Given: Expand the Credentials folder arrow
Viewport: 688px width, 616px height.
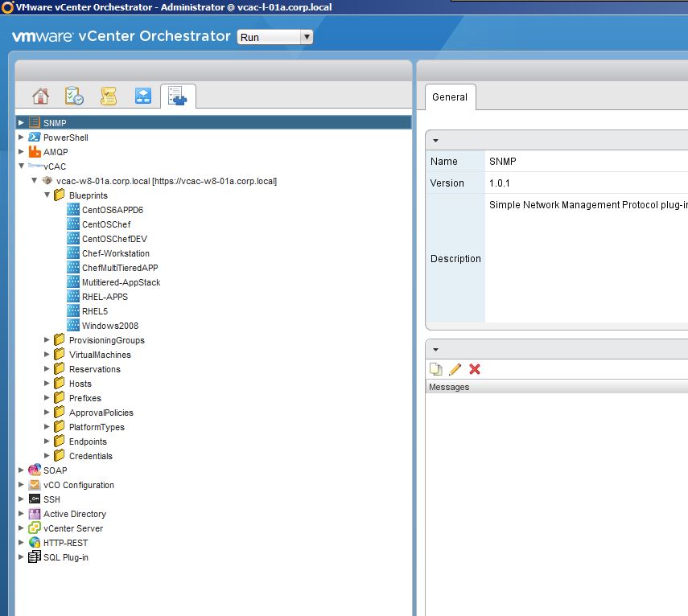Looking at the screenshot, I should (47, 455).
